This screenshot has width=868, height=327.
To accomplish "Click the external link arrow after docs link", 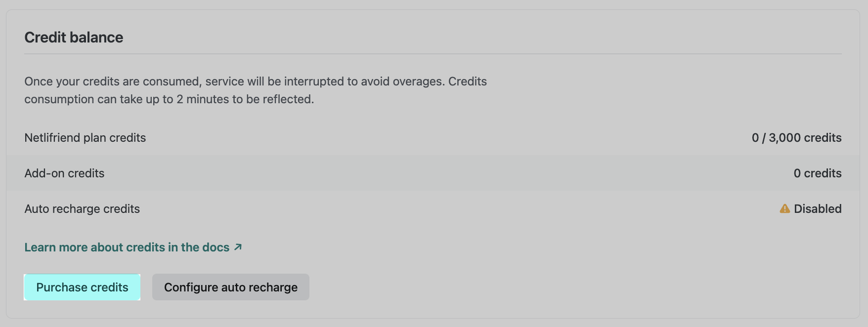I will pyautogui.click(x=238, y=246).
